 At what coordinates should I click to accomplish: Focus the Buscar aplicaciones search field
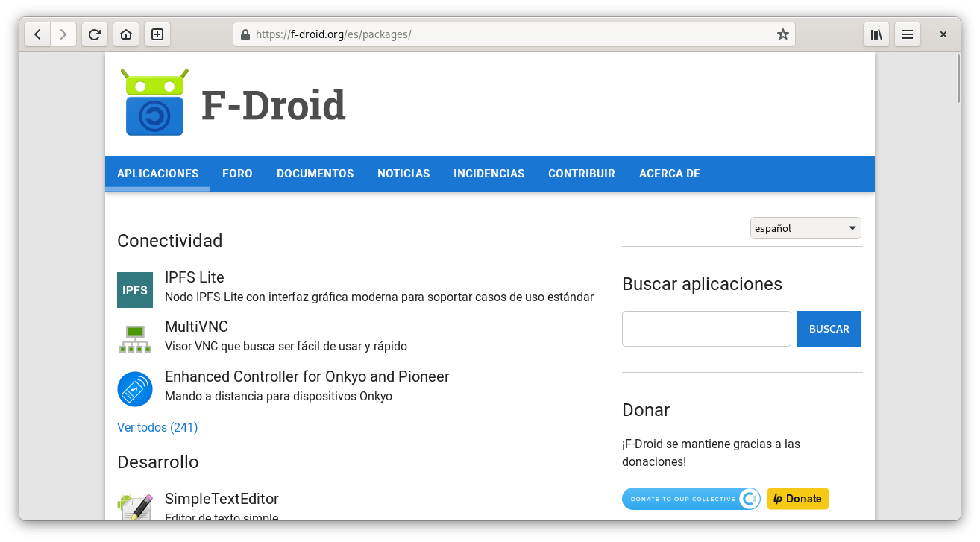(706, 329)
